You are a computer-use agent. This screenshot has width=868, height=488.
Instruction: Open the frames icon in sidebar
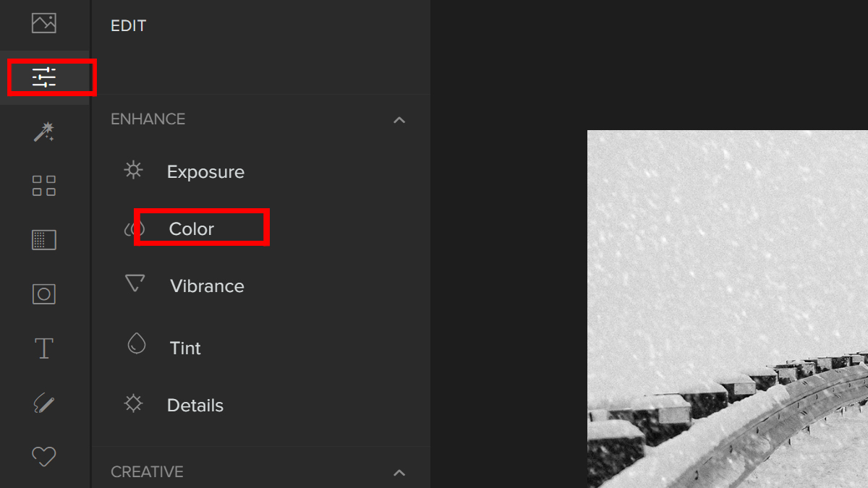pyautogui.click(x=44, y=294)
